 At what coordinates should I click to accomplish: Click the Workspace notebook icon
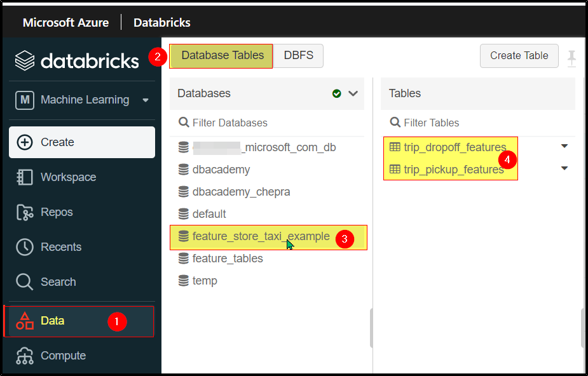(x=25, y=177)
